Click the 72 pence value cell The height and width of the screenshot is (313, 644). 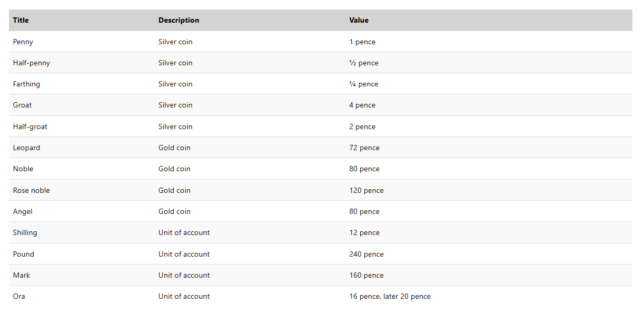364,148
